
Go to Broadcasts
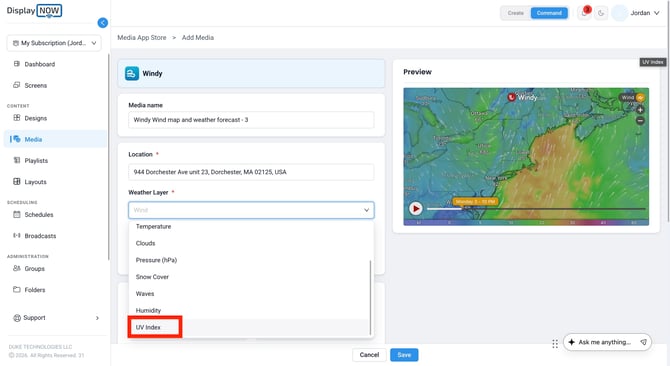point(40,236)
